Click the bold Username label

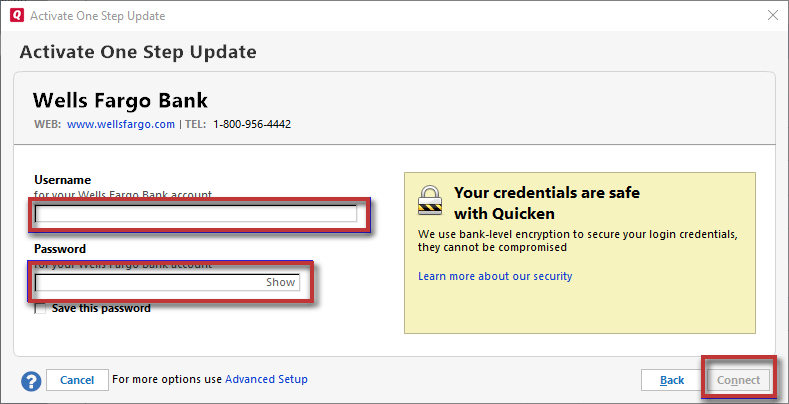(62, 180)
